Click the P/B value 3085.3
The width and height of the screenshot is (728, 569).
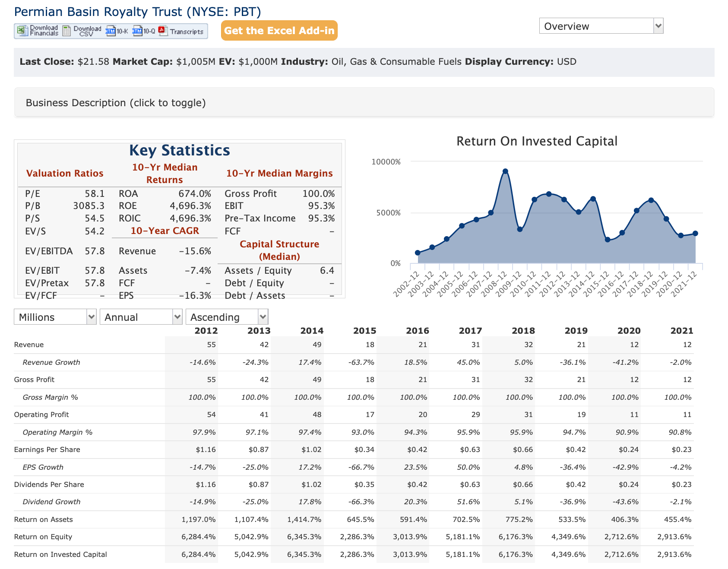pos(89,206)
